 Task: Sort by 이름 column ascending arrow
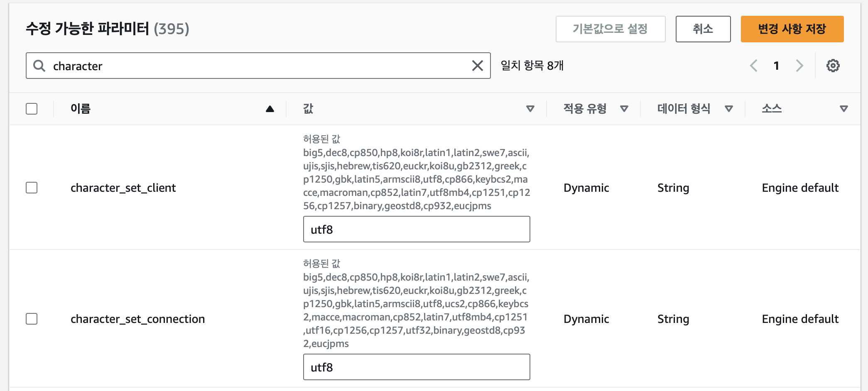coord(270,109)
